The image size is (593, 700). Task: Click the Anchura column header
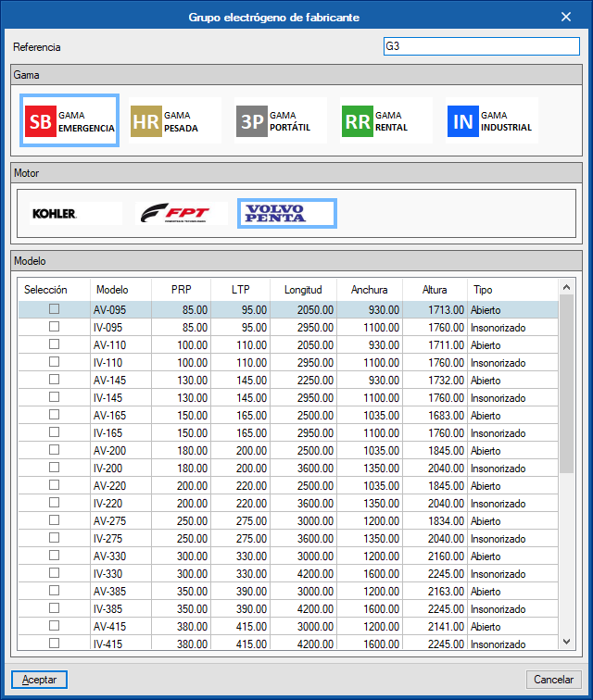coord(369,290)
